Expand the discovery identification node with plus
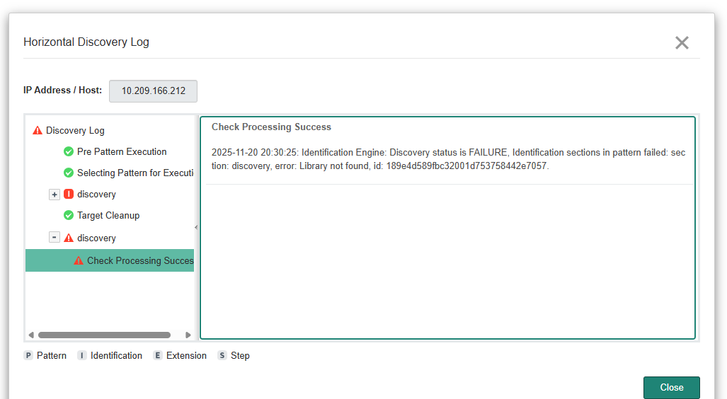 [54, 194]
